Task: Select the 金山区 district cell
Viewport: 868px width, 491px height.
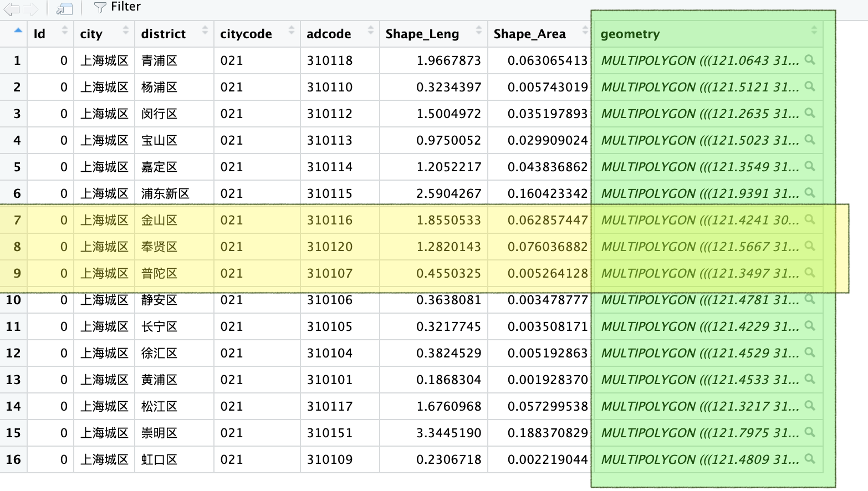Action: pyautogui.click(x=160, y=220)
